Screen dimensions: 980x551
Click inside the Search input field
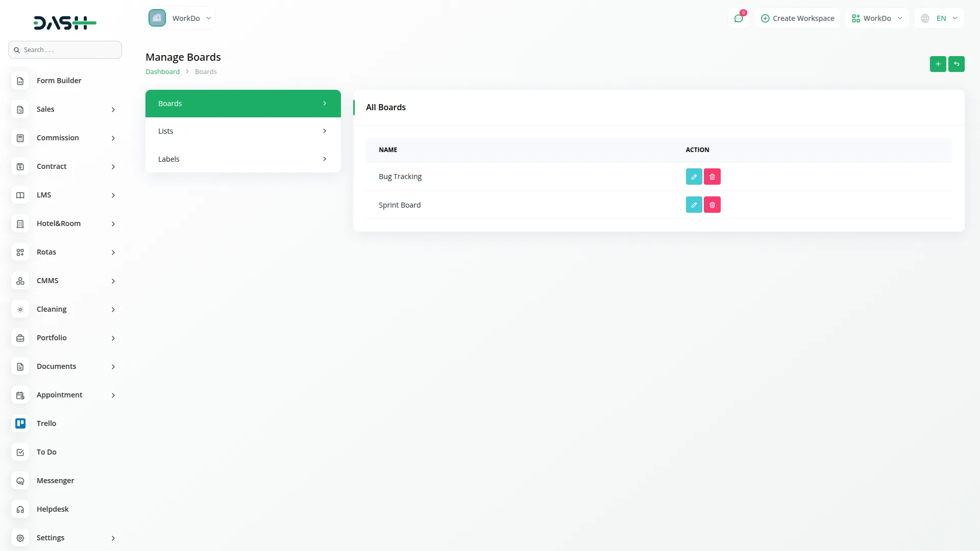click(65, 49)
